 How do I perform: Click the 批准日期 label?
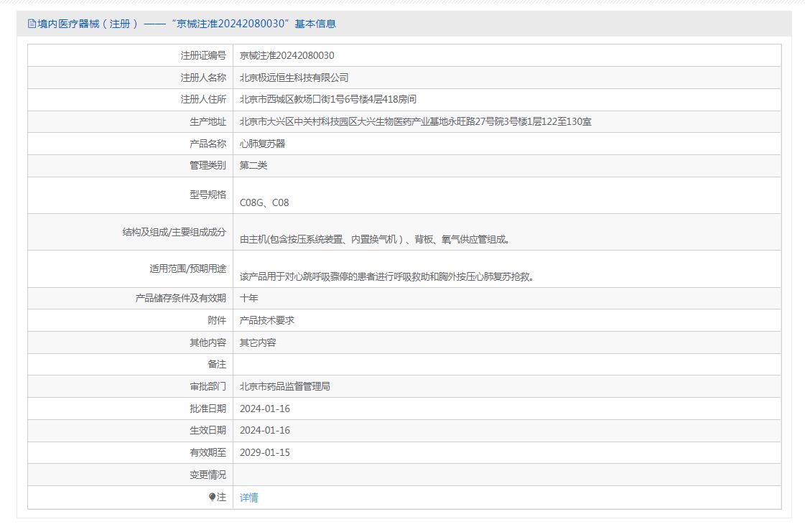pos(208,409)
